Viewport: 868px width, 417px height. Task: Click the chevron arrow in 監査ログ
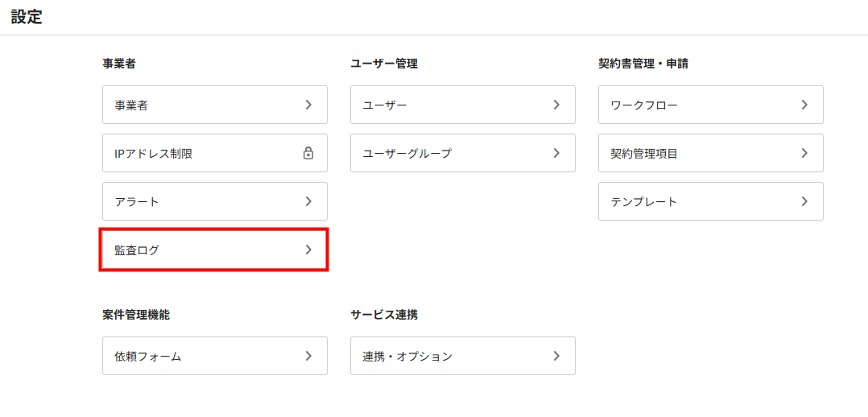click(308, 250)
